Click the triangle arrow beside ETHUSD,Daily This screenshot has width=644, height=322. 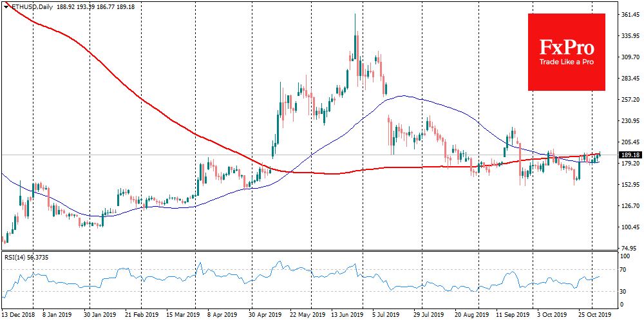click(x=5, y=5)
